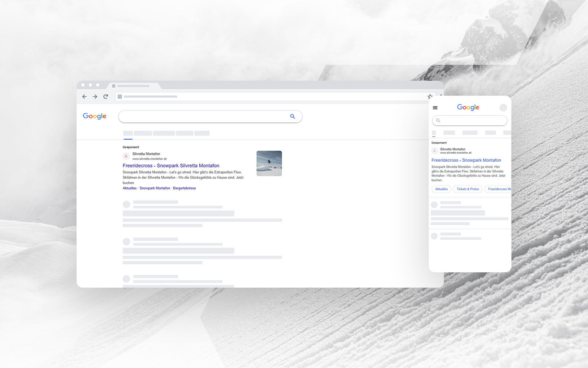Click the snowboarder thumbnail beside the ad
The width and height of the screenshot is (588, 368).
[269, 163]
